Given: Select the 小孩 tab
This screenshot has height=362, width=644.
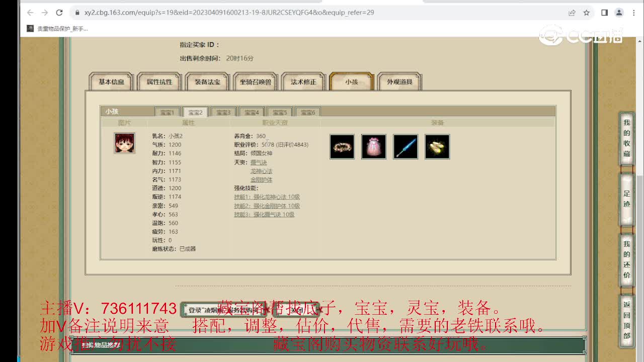Looking at the screenshot, I should pyautogui.click(x=352, y=81).
